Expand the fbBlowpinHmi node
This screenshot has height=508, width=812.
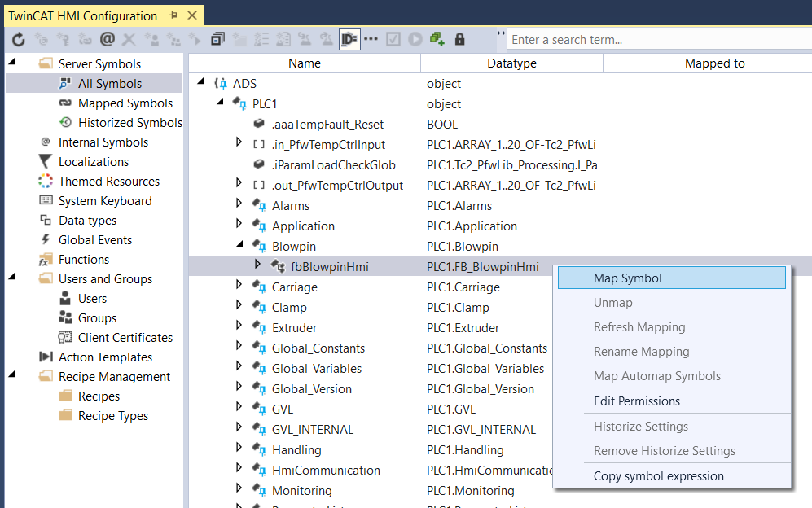click(257, 264)
